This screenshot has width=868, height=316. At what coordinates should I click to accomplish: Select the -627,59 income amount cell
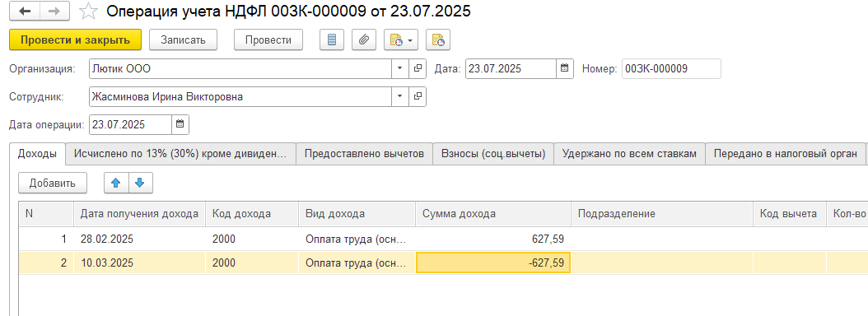click(x=493, y=263)
